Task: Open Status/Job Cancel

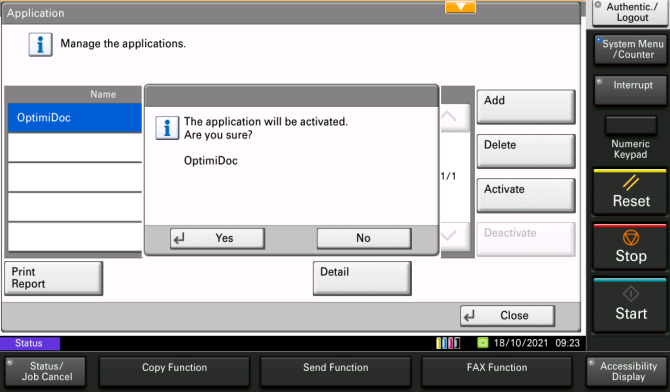Action: click(x=45, y=371)
